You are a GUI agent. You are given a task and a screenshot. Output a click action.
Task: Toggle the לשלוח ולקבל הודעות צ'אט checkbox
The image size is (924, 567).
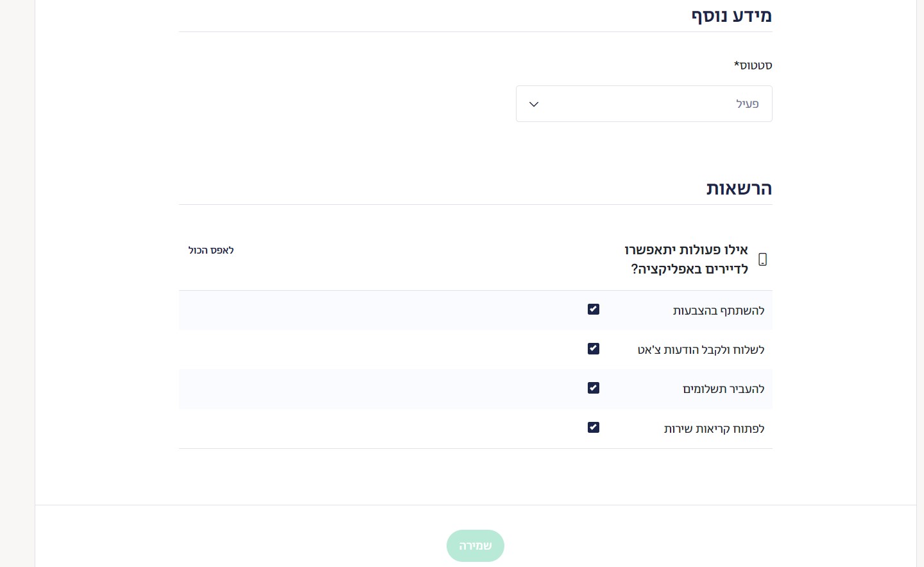tap(593, 349)
